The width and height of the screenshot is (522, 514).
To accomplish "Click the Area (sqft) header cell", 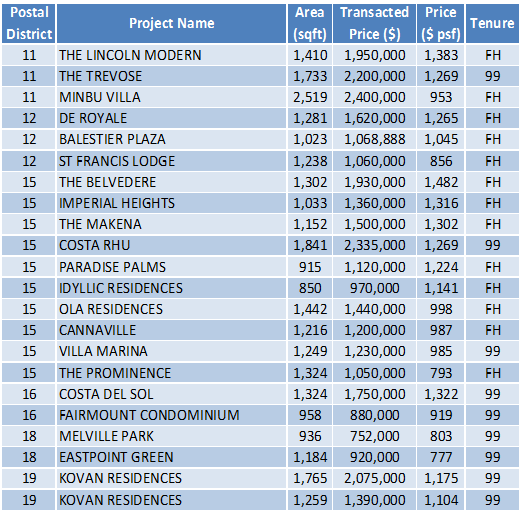I will point(310,23).
